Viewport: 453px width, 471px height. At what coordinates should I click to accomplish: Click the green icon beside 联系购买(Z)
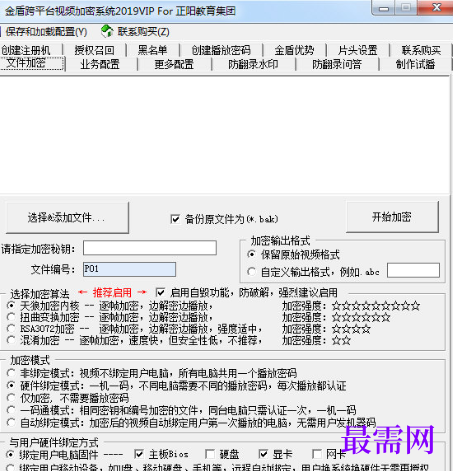pyautogui.click(x=107, y=31)
